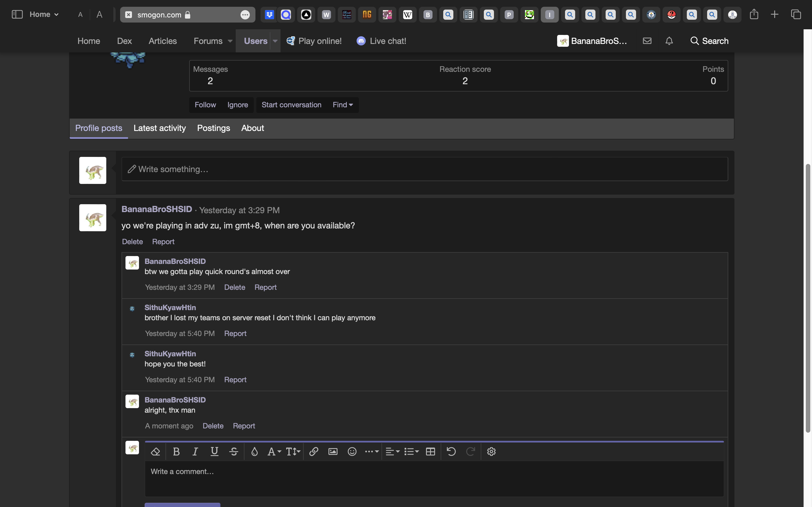This screenshot has width=812, height=507.
Task: Click the insert link icon
Action: [314, 452]
